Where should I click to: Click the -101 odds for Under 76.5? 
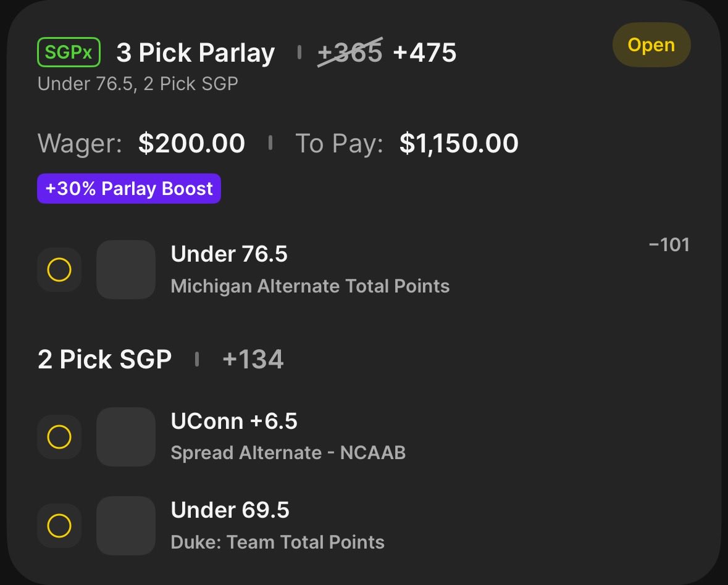point(669,245)
